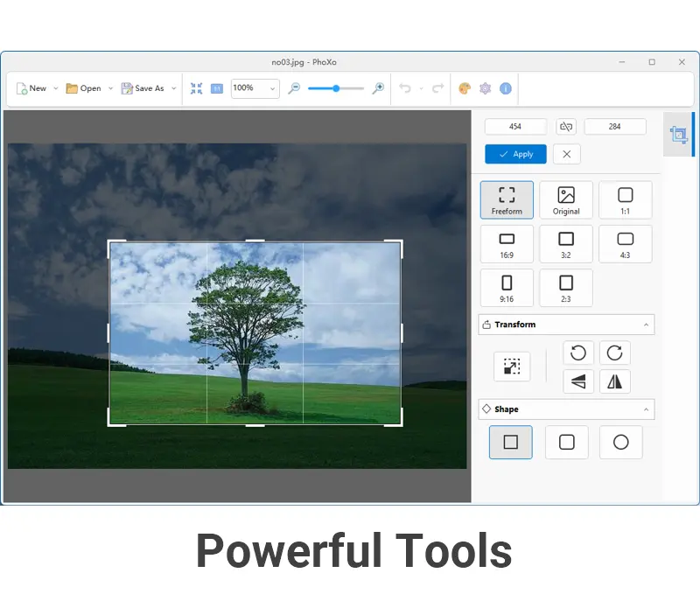The height and width of the screenshot is (608, 700).
Task: Click the Apply button
Action: coord(515,154)
